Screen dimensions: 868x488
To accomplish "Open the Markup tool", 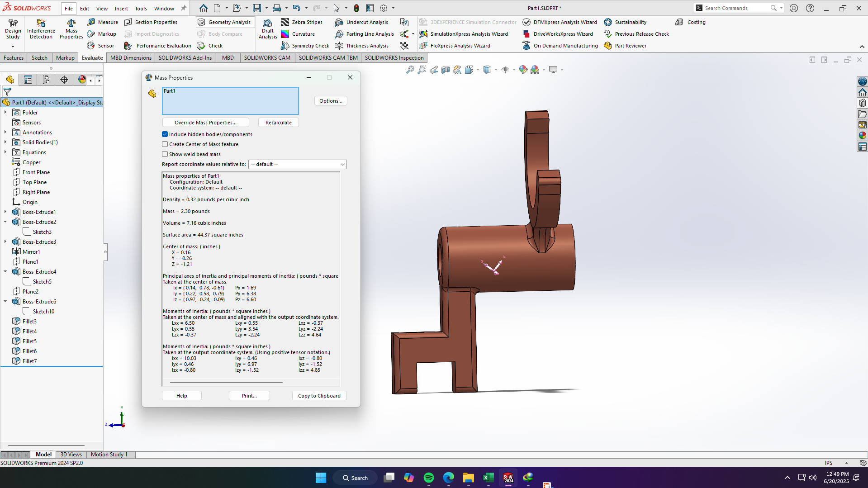I will pos(102,34).
